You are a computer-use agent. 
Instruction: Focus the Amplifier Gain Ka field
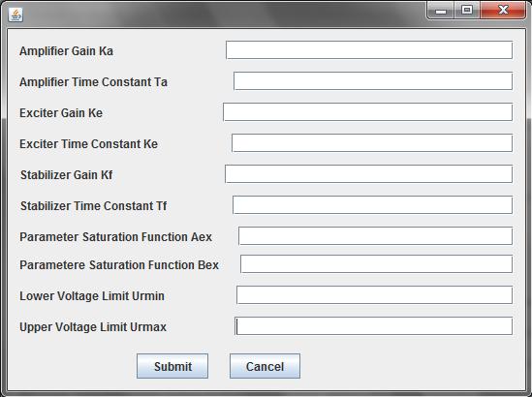(x=369, y=50)
